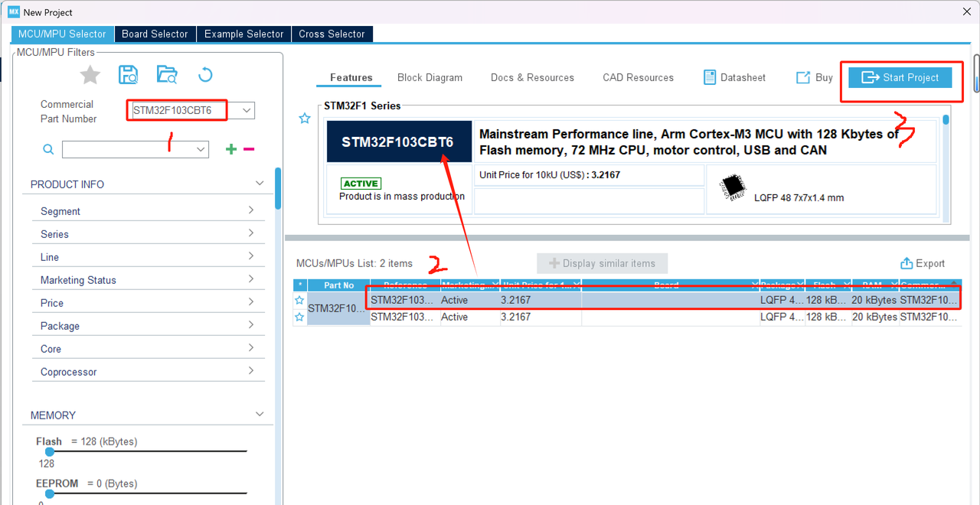Screen dimensions: 980x505
Task: Click 20 kBytes RAM in unselected second row
Action: [x=875, y=317]
